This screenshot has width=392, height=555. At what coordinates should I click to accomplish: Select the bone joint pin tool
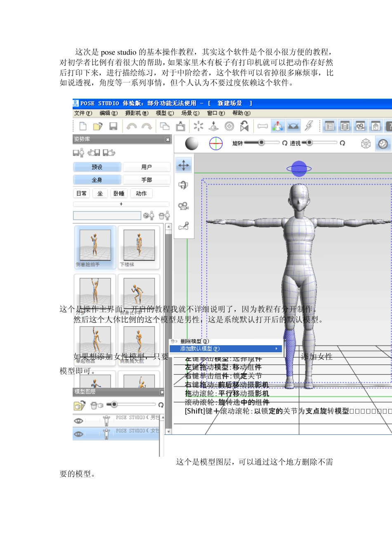[183, 225]
